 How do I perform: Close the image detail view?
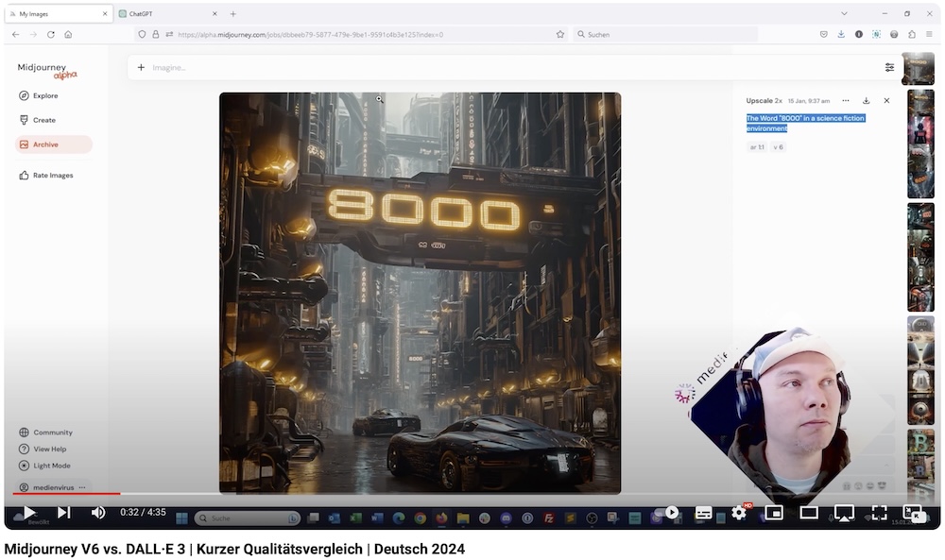tap(886, 100)
